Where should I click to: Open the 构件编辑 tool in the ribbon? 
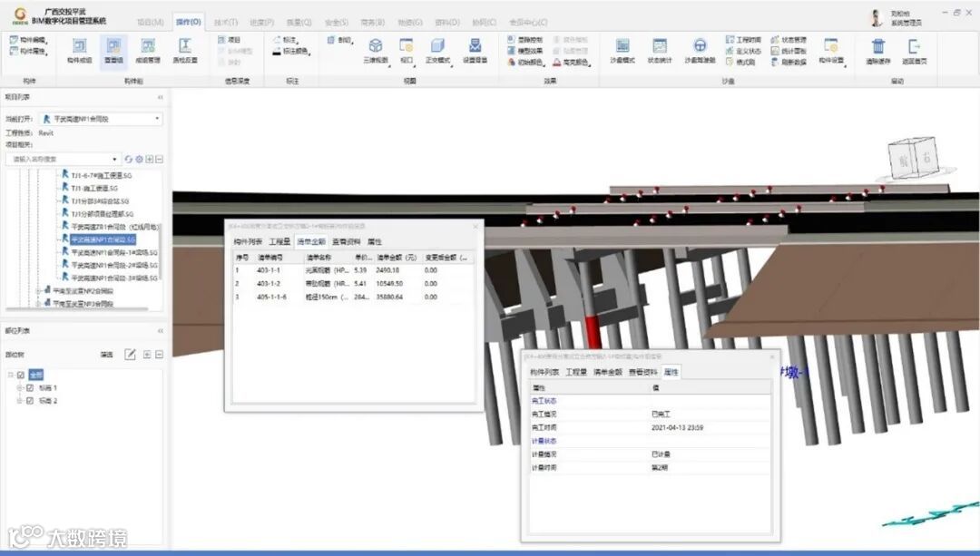(29, 40)
